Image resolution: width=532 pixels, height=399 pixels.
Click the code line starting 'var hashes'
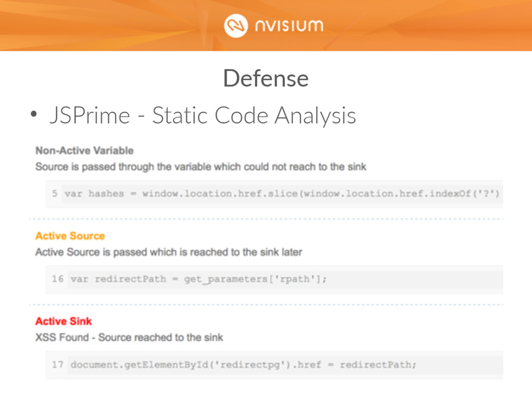[x=282, y=194]
